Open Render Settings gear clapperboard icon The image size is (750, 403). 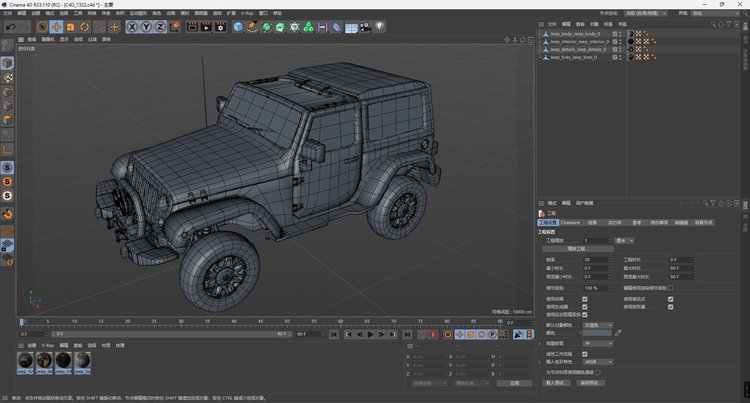tap(221, 27)
